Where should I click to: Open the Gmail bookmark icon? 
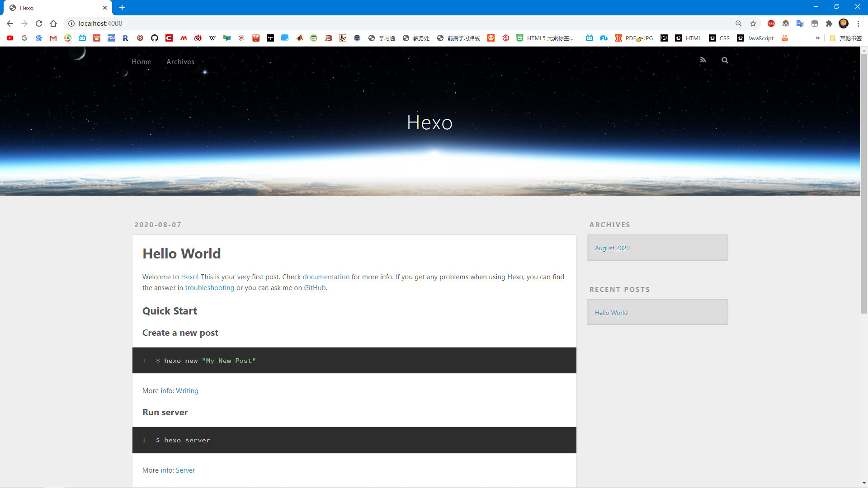click(x=53, y=38)
